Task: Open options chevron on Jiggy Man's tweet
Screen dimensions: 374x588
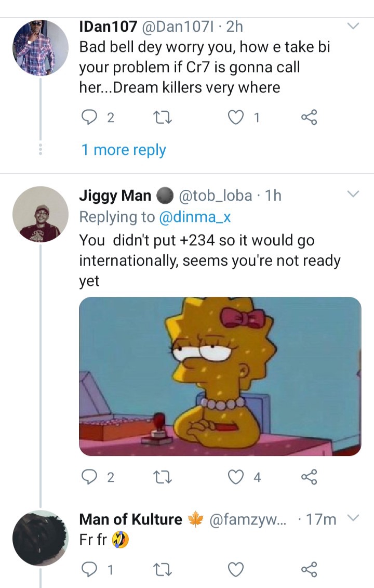Action: (353, 194)
